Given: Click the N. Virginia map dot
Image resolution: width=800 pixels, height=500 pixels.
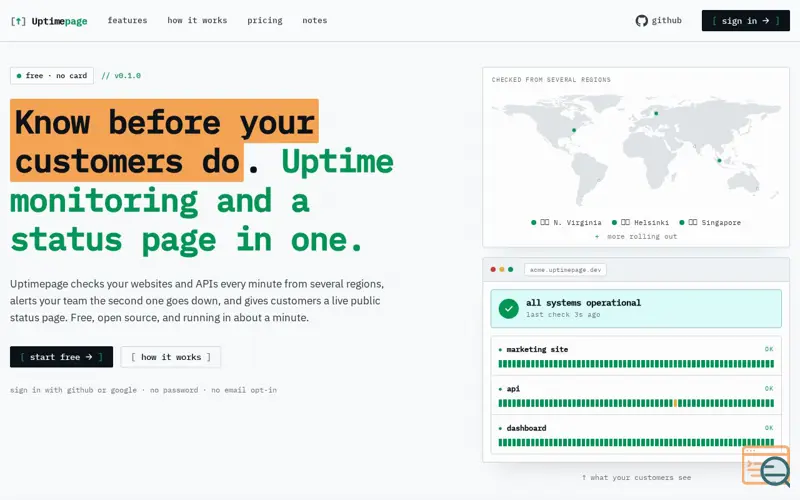Looking at the screenshot, I should [574, 131].
